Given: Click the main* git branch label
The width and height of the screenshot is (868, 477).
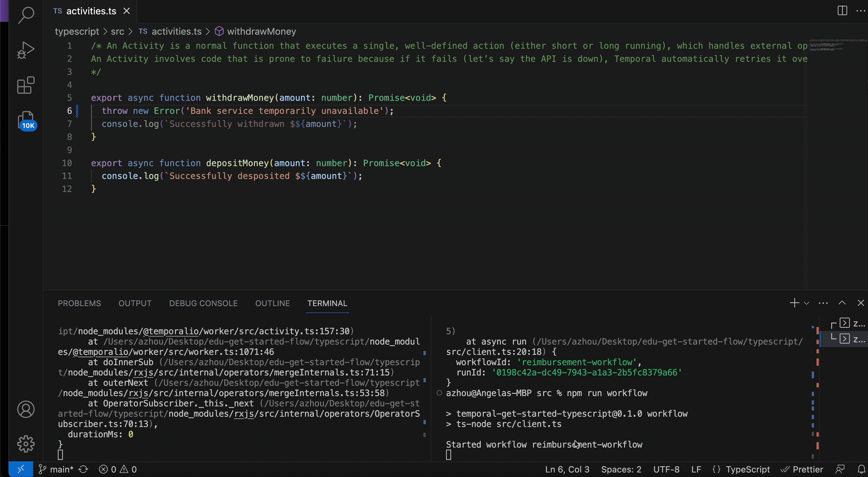Looking at the screenshot, I should pyautogui.click(x=61, y=469).
